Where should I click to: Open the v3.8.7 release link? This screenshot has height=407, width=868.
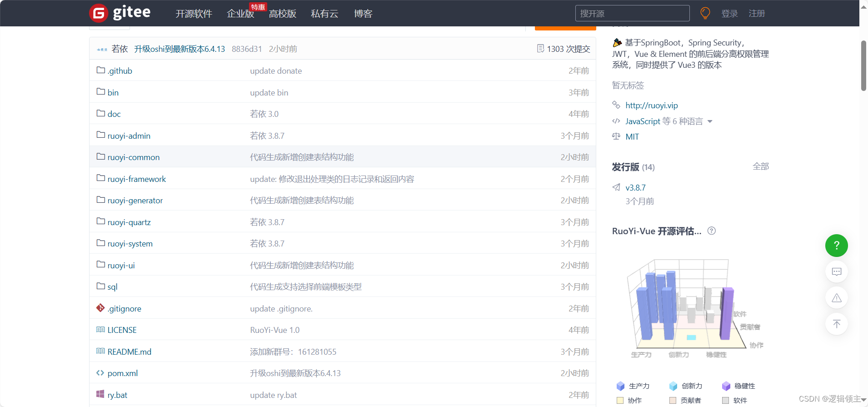635,187
